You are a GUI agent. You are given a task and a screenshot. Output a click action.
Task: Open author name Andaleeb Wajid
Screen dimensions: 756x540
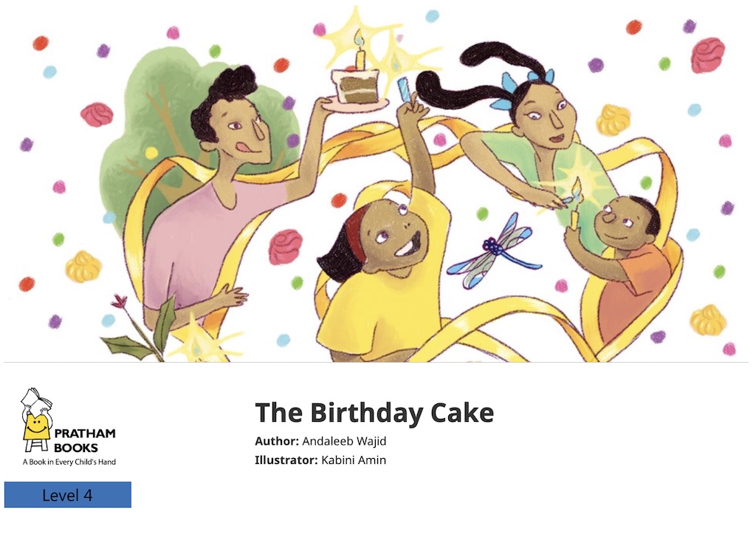click(x=344, y=441)
